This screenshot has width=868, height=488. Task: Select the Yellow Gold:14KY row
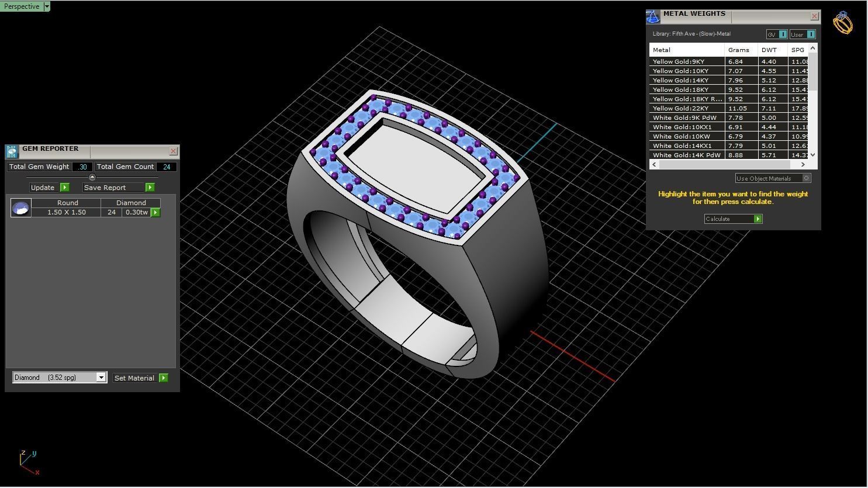click(729, 80)
